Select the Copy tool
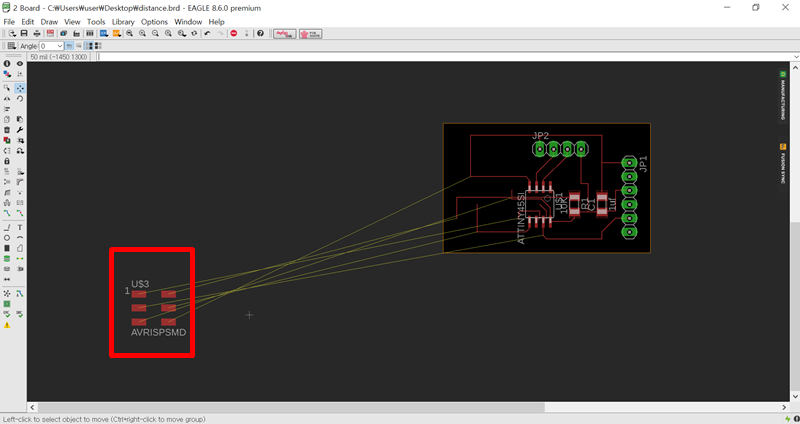 [x=7, y=119]
